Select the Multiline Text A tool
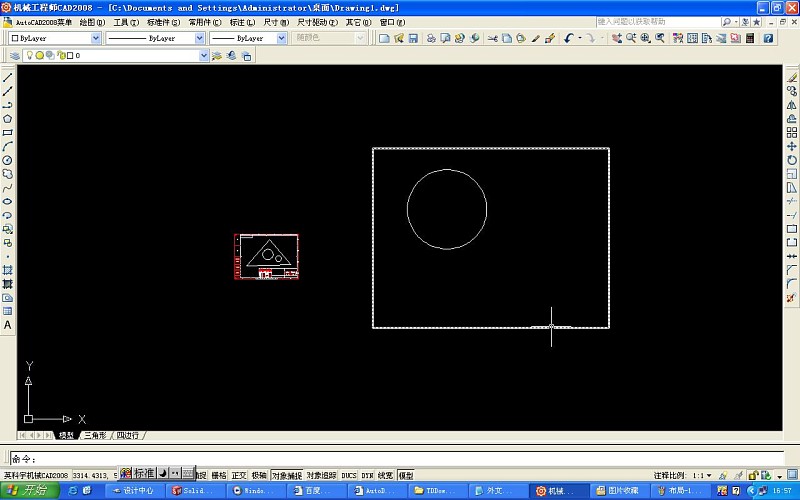 [x=8, y=325]
